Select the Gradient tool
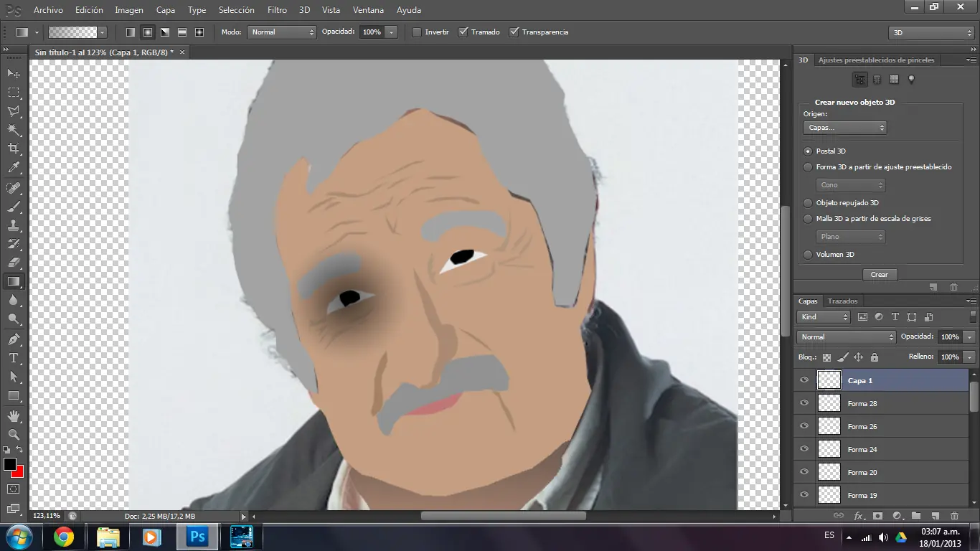This screenshot has height=551, width=980. pyautogui.click(x=13, y=281)
